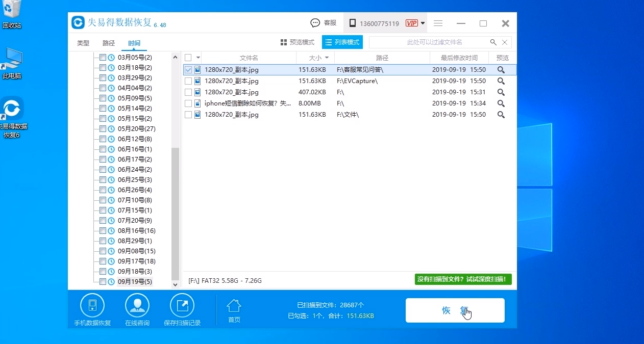Select 列表模式 list mode

pyautogui.click(x=342, y=42)
